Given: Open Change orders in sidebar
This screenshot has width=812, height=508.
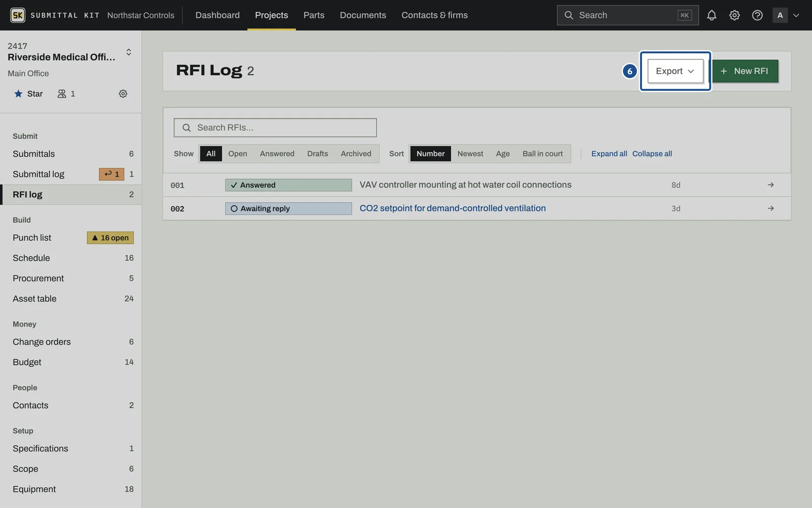Looking at the screenshot, I should (x=71, y=342).
